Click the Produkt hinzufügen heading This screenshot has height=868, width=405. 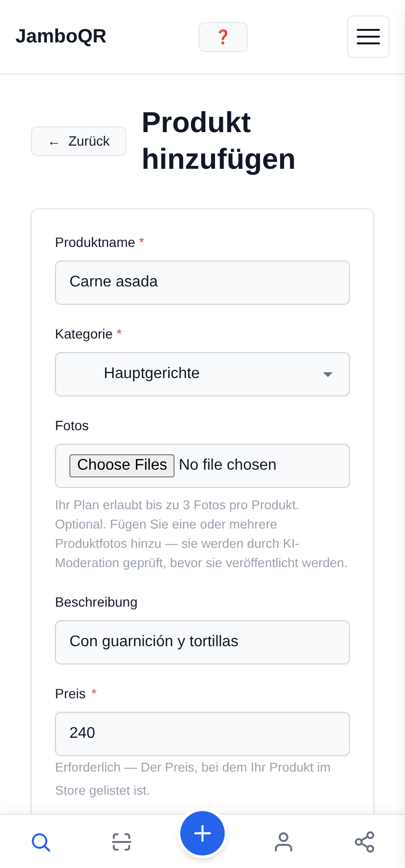[218, 141]
